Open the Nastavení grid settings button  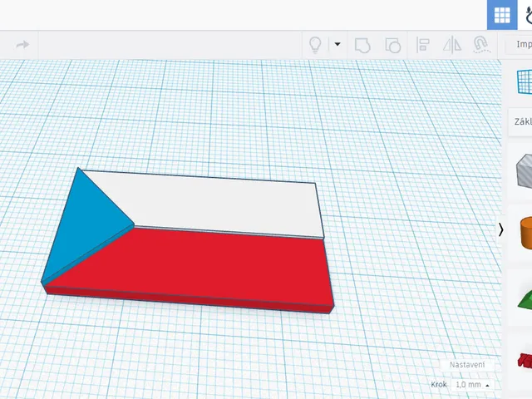[467, 365]
